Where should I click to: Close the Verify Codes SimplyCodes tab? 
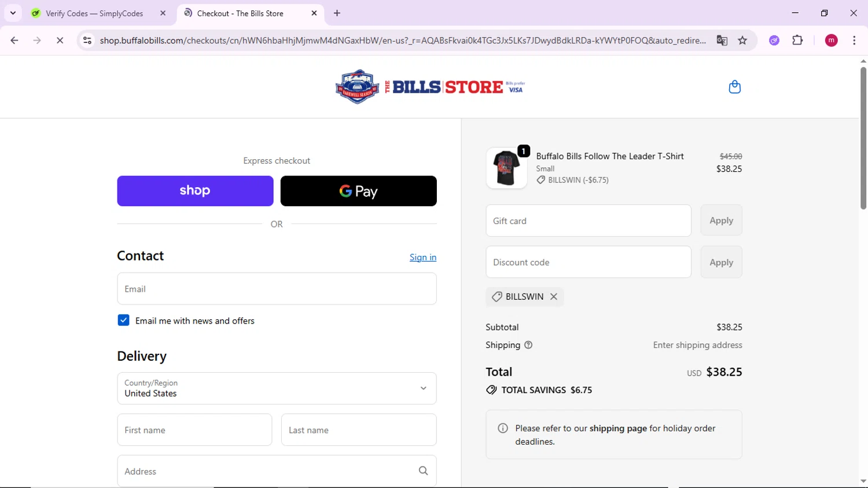pyautogui.click(x=163, y=13)
